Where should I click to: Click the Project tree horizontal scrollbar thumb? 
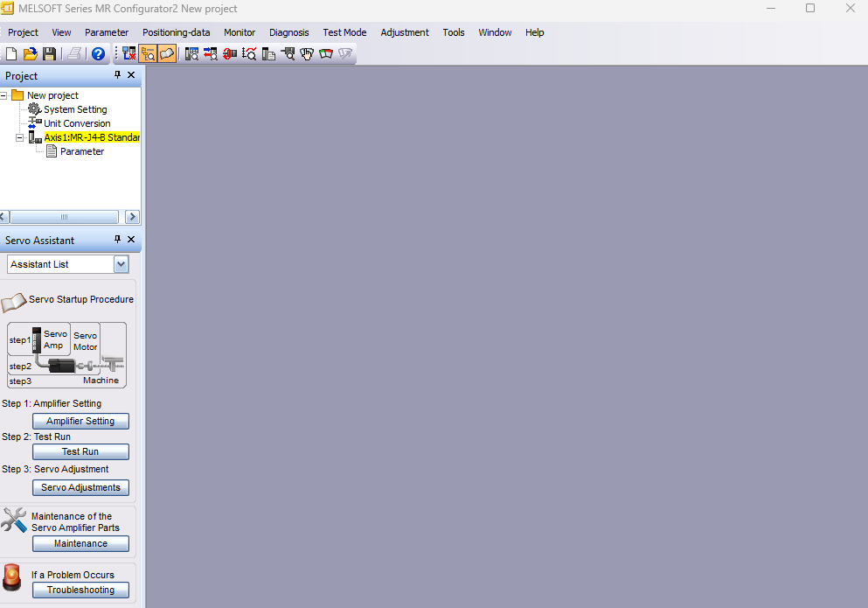[64, 217]
